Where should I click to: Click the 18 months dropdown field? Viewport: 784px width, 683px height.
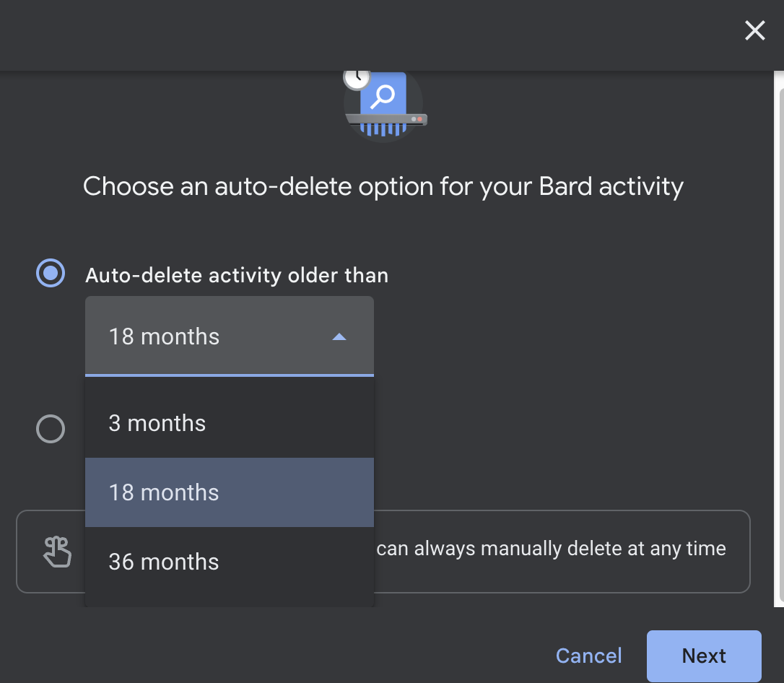(x=217, y=336)
